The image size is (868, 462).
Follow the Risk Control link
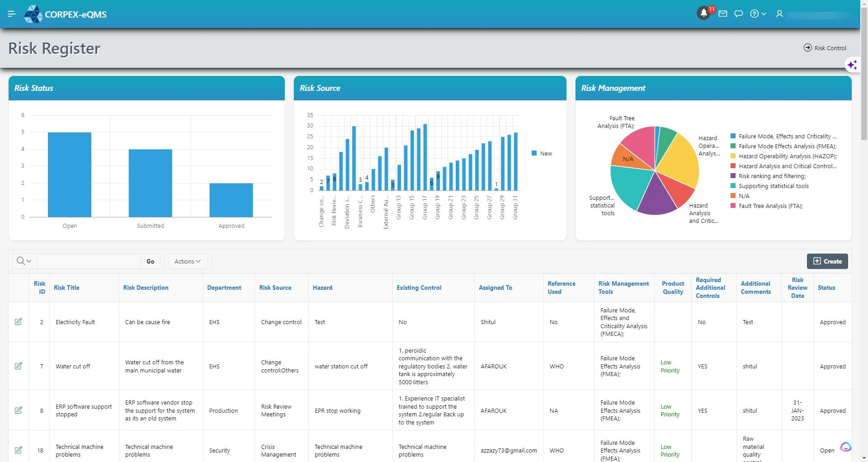pyautogui.click(x=825, y=48)
